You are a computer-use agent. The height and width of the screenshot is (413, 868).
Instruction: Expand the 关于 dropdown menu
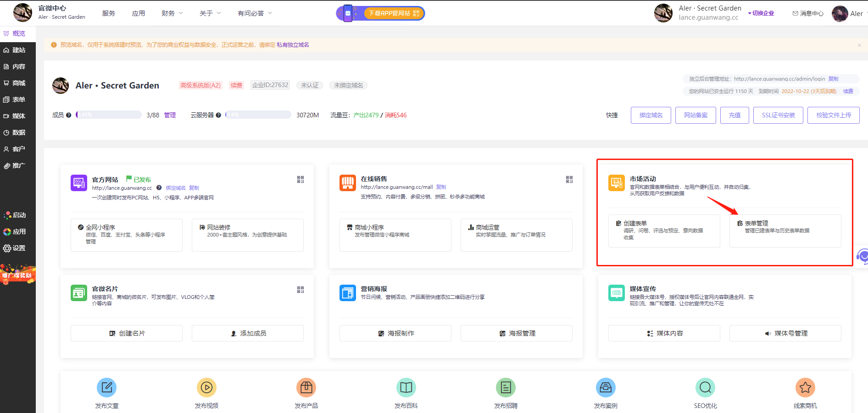(x=210, y=13)
